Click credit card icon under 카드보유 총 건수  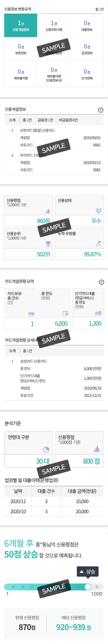click(x=31, y=314)
